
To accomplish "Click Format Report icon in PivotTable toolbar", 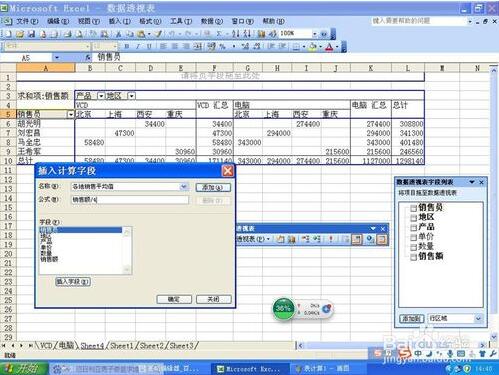I will click(x=280, y=239).
